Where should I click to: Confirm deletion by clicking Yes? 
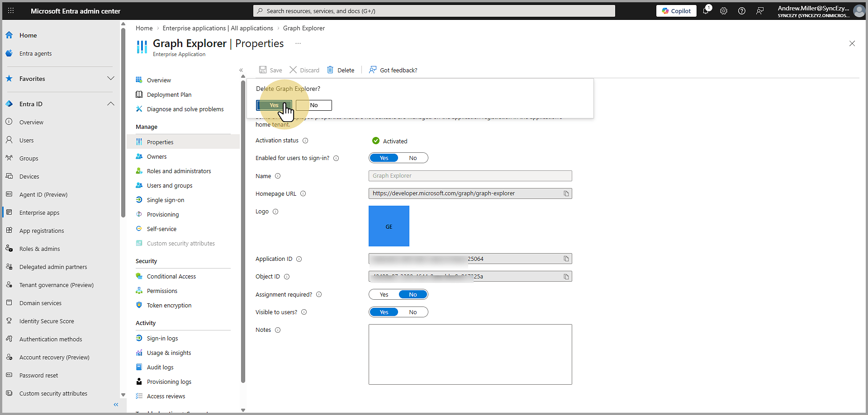(274, 105)
